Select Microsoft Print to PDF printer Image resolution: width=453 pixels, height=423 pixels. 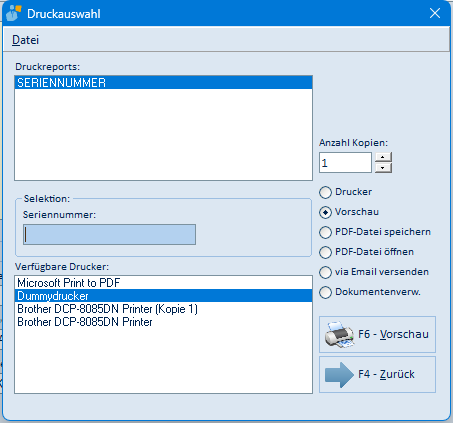pos(163,283)
